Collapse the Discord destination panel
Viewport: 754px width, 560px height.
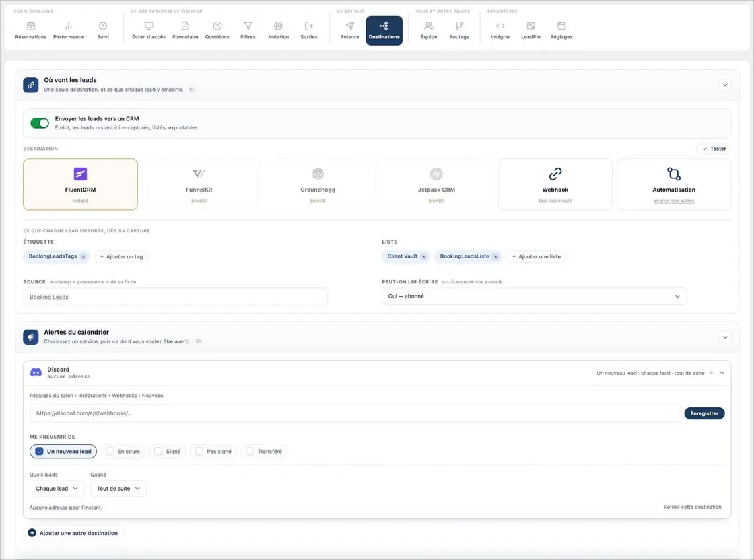[722, 373]
